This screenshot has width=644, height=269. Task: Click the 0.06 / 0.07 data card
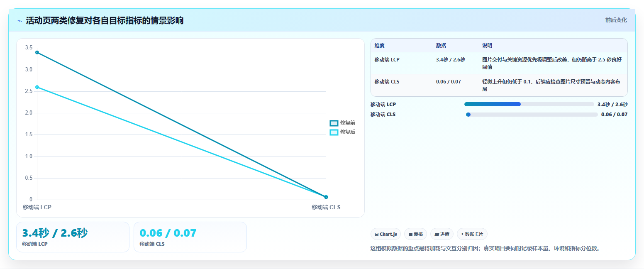click(190, 237)
